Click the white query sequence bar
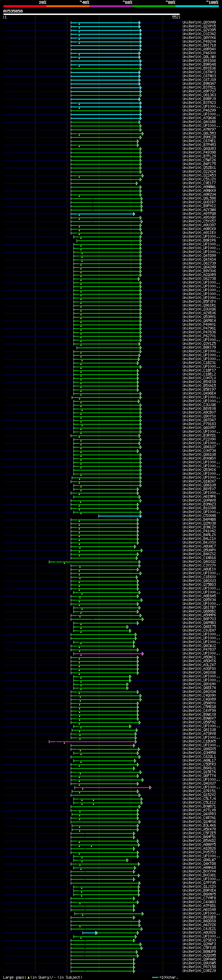 coord(92,15)
